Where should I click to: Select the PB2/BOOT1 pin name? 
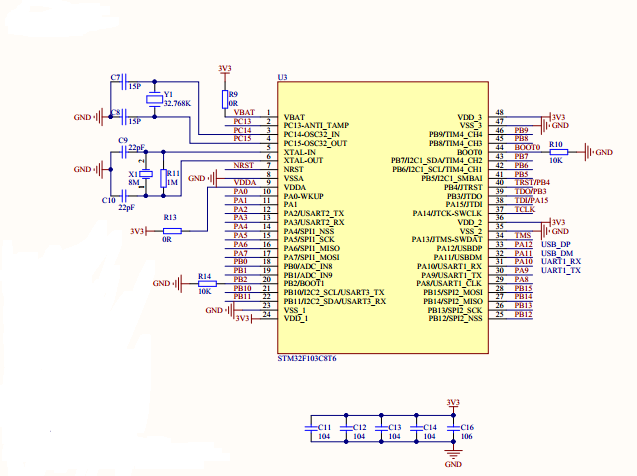click(x=304, y=283)
